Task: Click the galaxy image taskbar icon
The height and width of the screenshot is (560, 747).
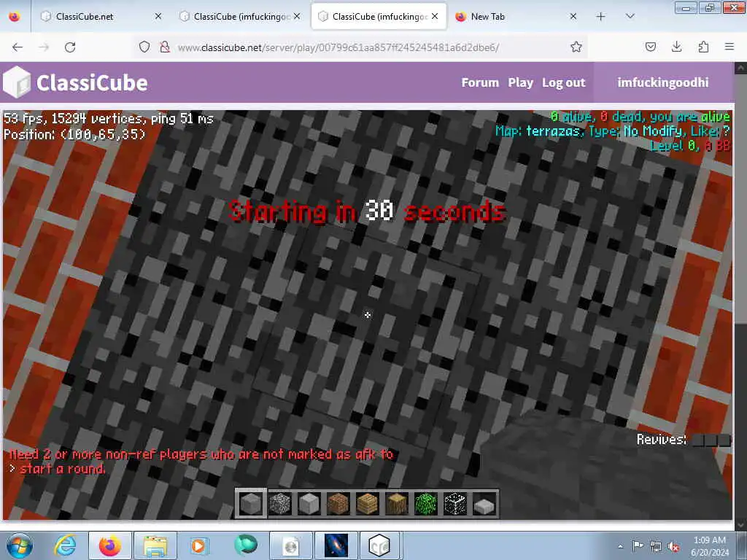Action: 336,545
